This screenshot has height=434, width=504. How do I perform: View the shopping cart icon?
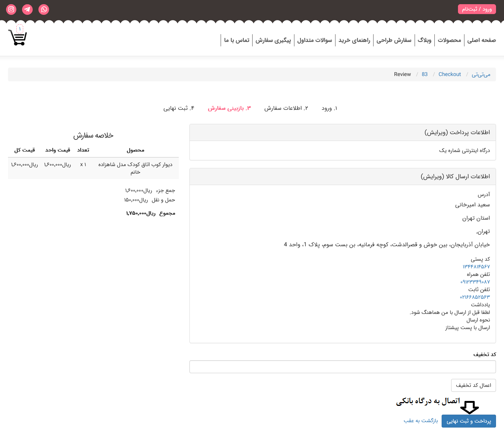tap(17, 37)
